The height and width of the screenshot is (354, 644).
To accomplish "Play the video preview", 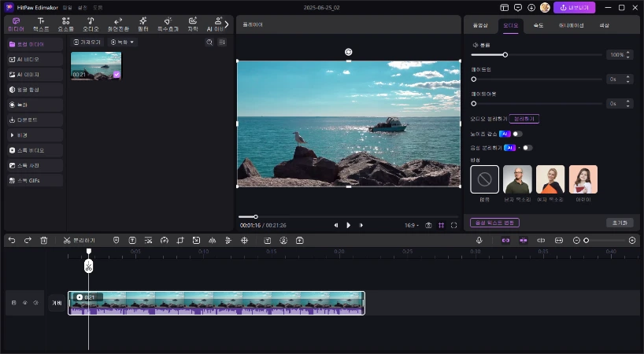I will tap(348, 225).
